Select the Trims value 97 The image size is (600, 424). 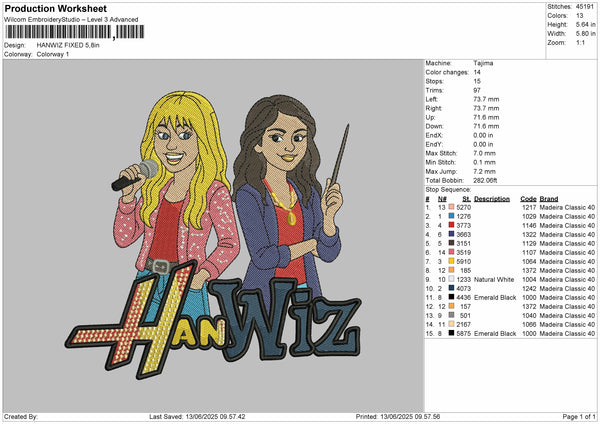[477, 90]
